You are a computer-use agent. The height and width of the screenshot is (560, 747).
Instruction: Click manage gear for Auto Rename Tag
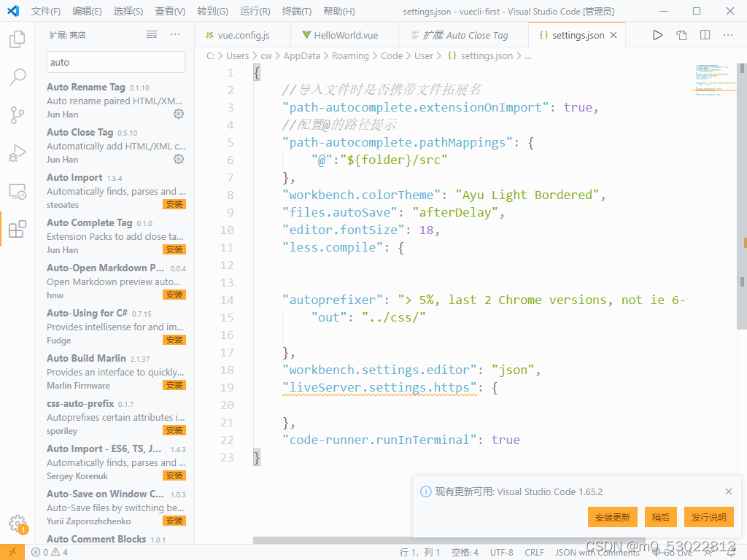pyautogui.click(x=179, y=114)
